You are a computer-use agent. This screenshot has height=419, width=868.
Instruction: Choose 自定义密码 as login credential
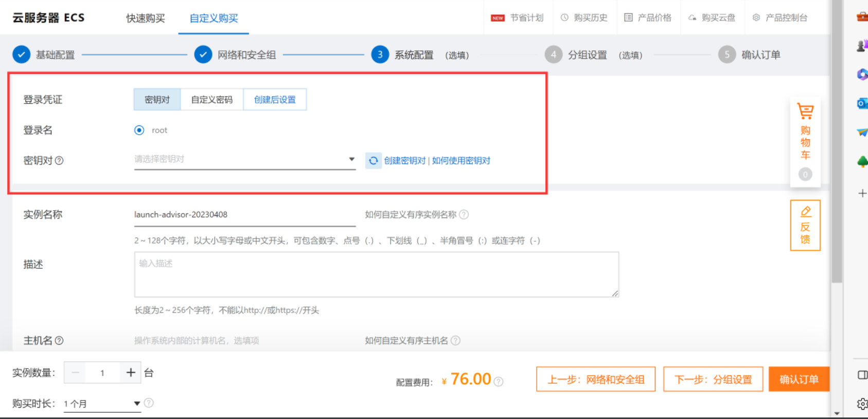click(211, 99)
